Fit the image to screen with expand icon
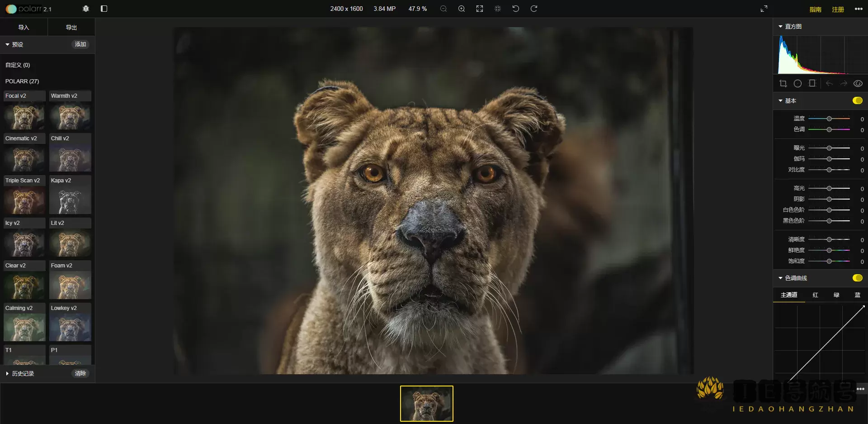Screen dimensions: 868x424 click(480, 9)
